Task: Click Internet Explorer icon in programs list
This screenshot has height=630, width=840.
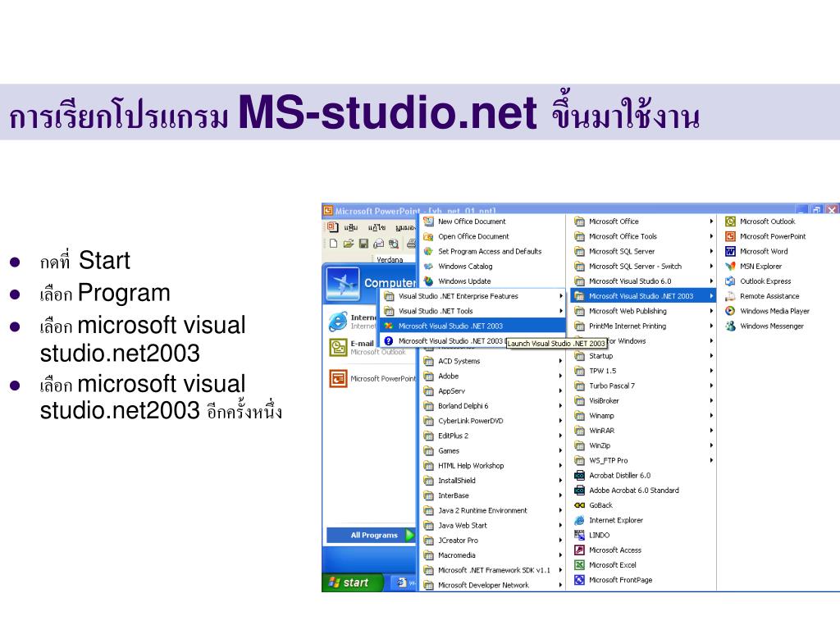Action: [579, 520]
